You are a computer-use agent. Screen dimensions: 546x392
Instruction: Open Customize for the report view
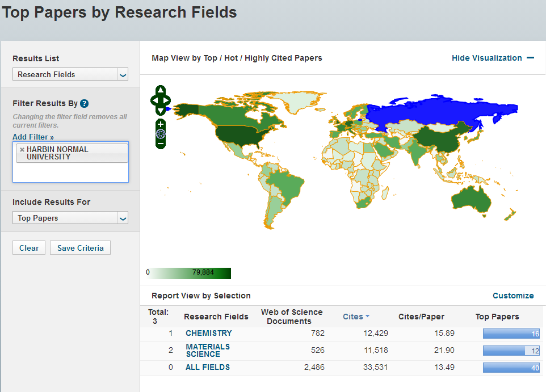(513, 296)
